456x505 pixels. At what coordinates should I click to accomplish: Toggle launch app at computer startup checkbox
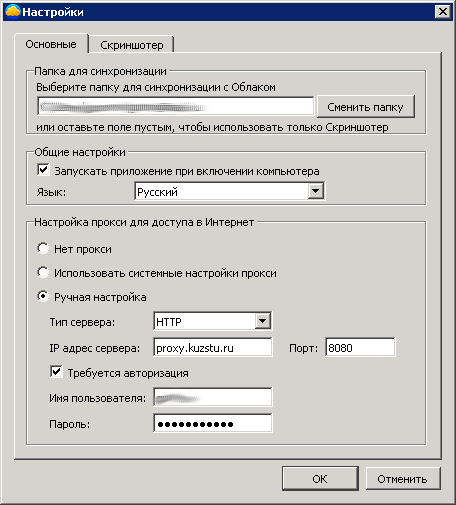point(43,170)
